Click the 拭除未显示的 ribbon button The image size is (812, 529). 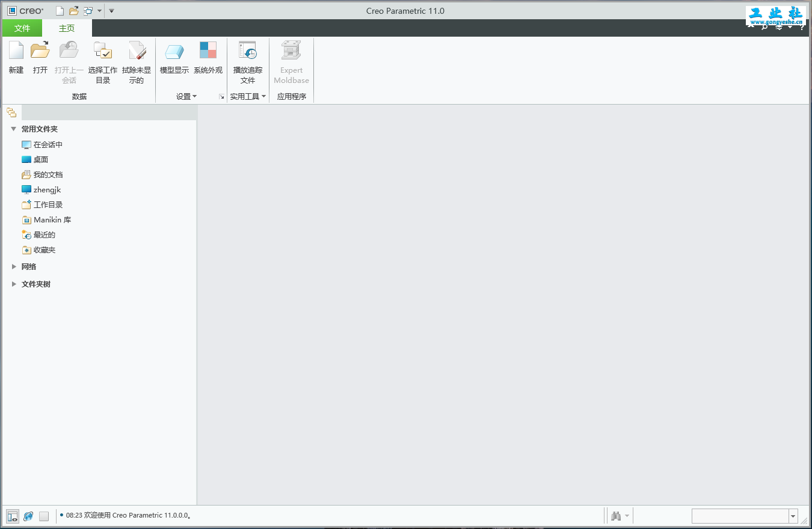[x=137, y=63]
